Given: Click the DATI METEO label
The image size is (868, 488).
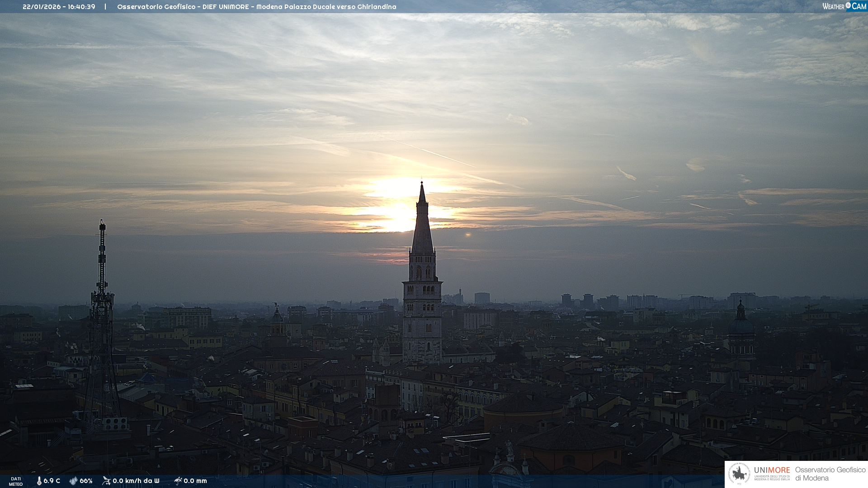Looking at the screenshot, I should 16,481.
